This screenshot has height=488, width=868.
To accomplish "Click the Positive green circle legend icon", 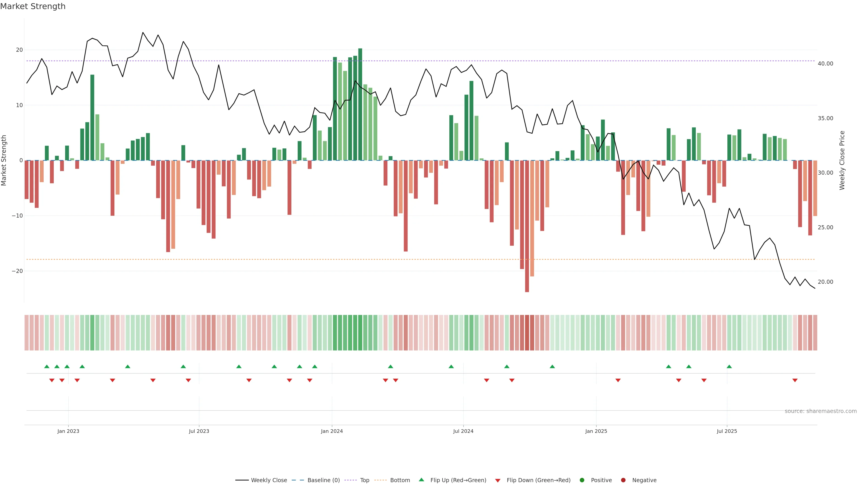I will [x=582, y=480].
